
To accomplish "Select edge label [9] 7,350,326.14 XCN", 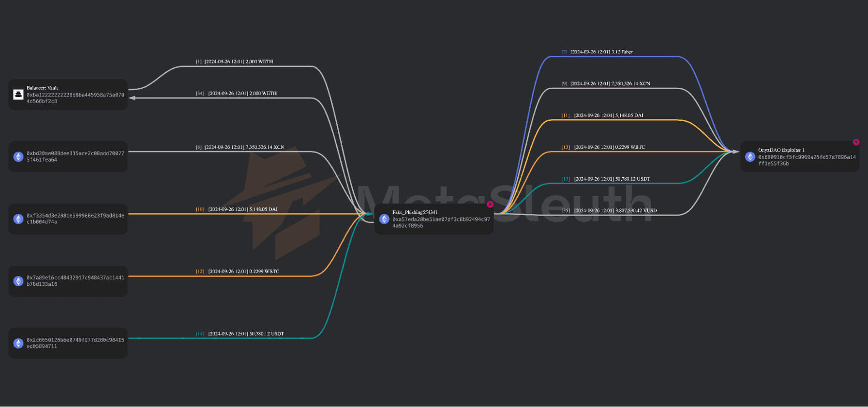I will tap(606, 84).
